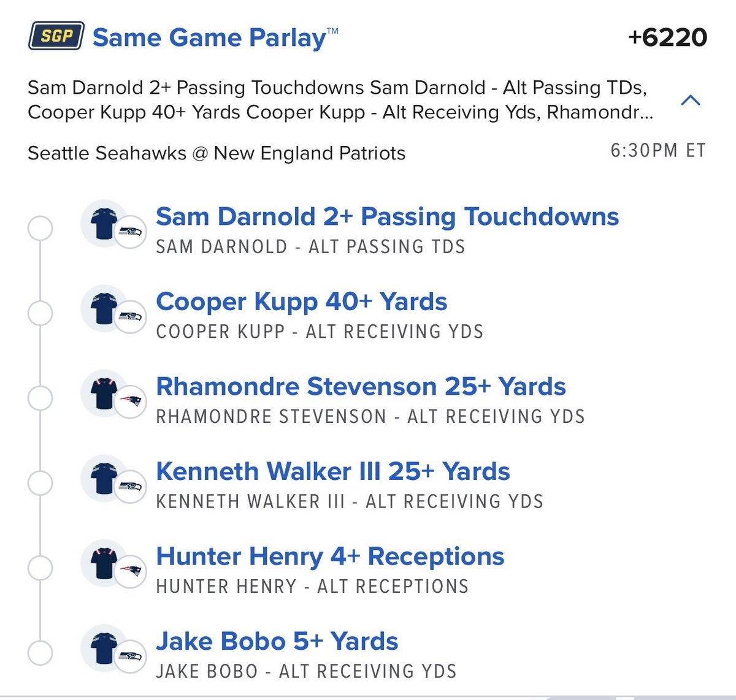Click Jake Bobo's Seahawks jersey icon
The width and height of the screenshot is (736, 700).
pyautogui.click(x=104, y=649)
